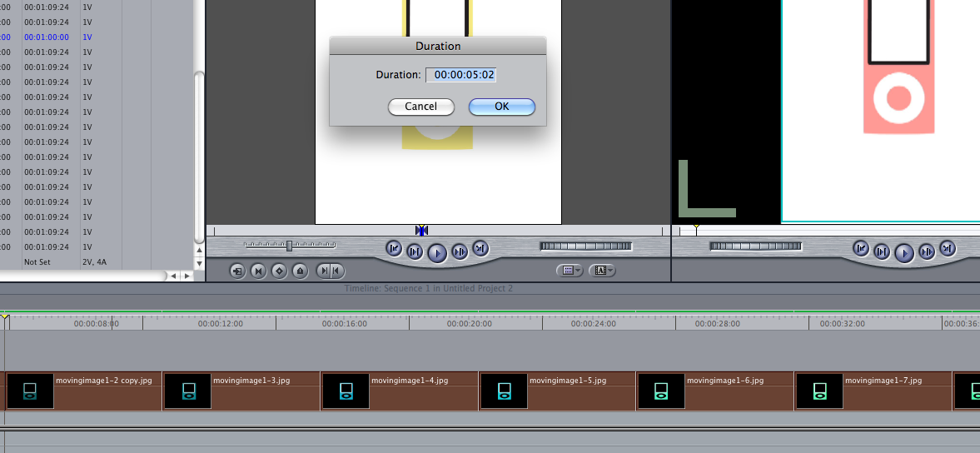Click the movingimage1-7.jpg clip thumbnail
Screen dimensions: 980x453
[819, 391]
